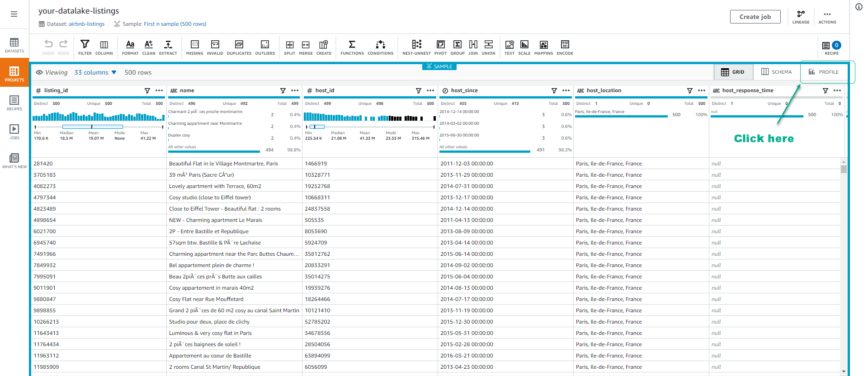Viewport: 868px width, 376px height.
Task: Click the Create job button
Action: tap(755, 17)
